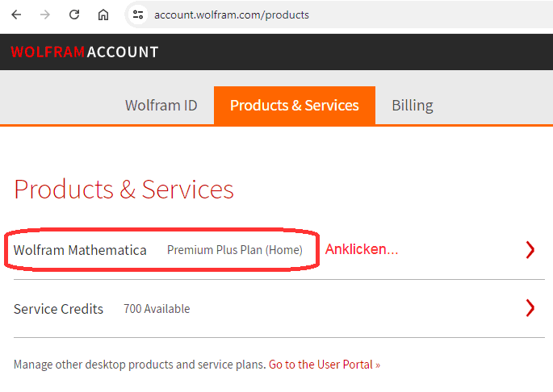
Task: Follow the Go to the User Portal link
Action: tap(324, 364)
